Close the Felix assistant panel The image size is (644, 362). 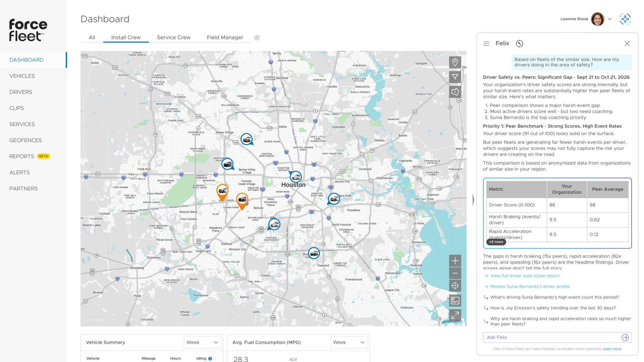pos(627,44)
